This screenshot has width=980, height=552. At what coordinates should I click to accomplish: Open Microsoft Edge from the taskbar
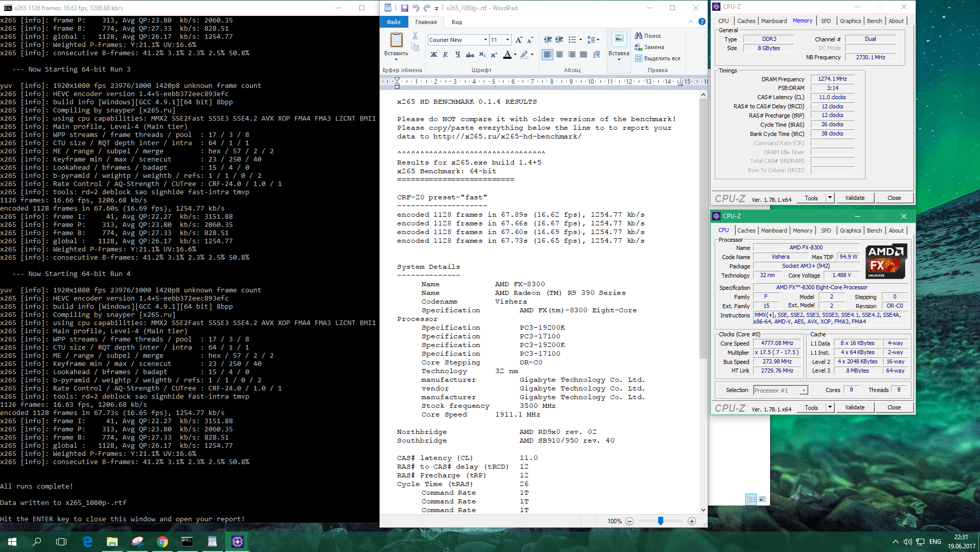(x=87, y=542)
